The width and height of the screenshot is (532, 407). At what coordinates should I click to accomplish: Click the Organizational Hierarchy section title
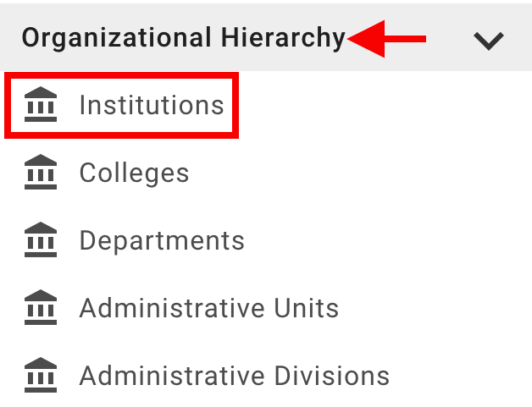point(183,38)
